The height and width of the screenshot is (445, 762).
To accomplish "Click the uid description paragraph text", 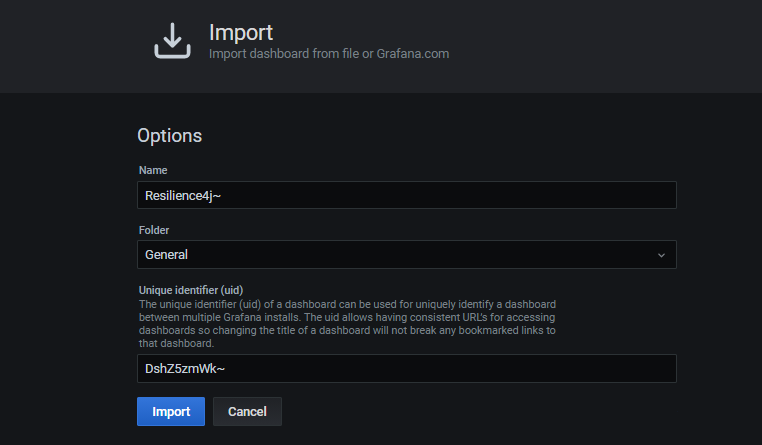I will 347,324.
